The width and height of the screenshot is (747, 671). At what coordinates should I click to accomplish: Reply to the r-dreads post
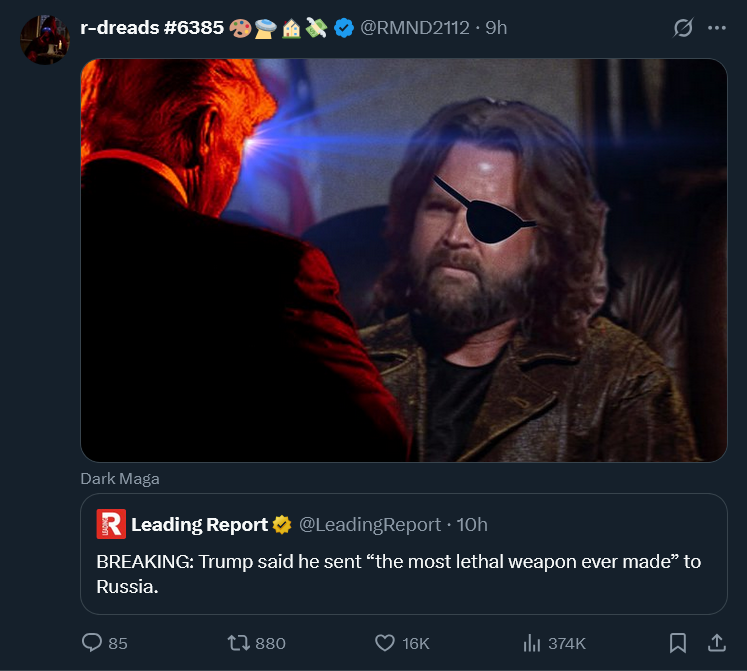92,643
